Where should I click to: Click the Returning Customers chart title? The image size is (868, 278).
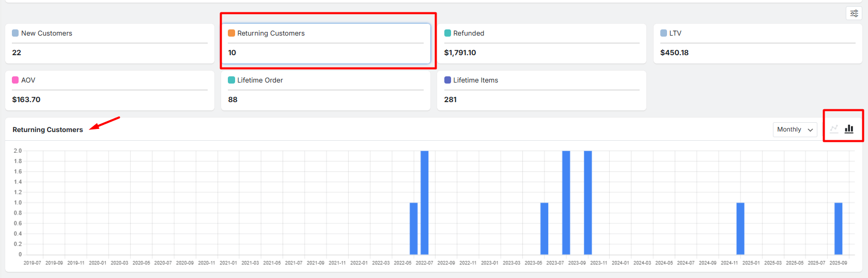[48, 129]
